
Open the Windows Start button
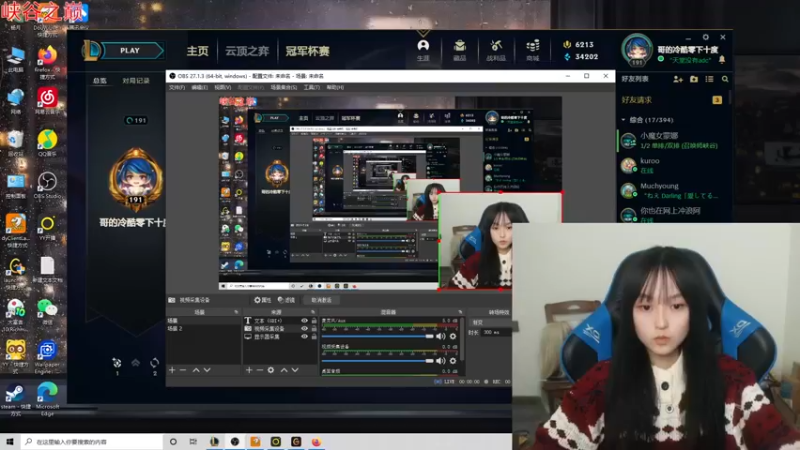10,441
